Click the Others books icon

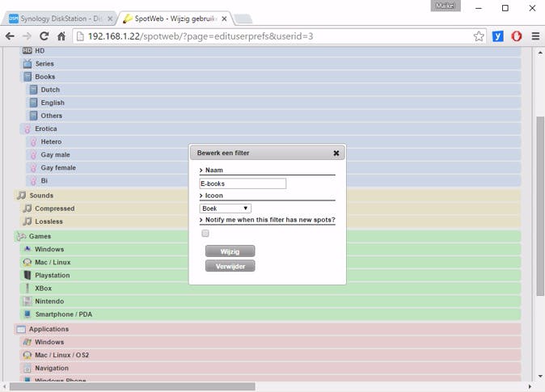click(33, 116)
